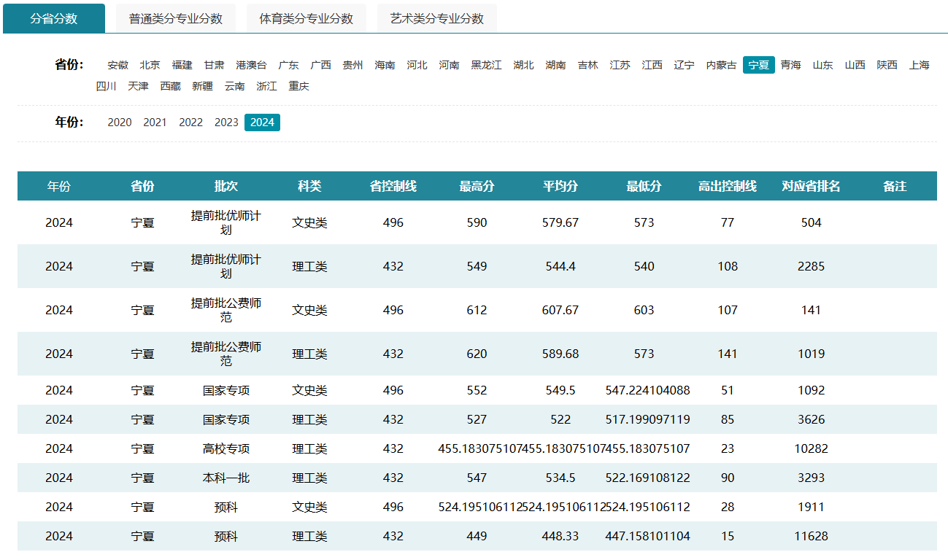Filter by 黑龙江 province
This screenshot has width=948, height=560.
point(486,65)
